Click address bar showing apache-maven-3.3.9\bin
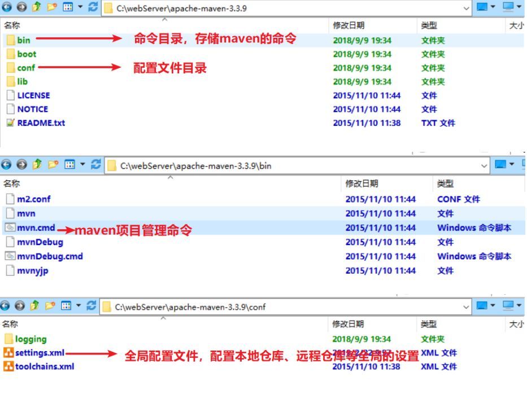527x420 pixels. click(297, 165)
